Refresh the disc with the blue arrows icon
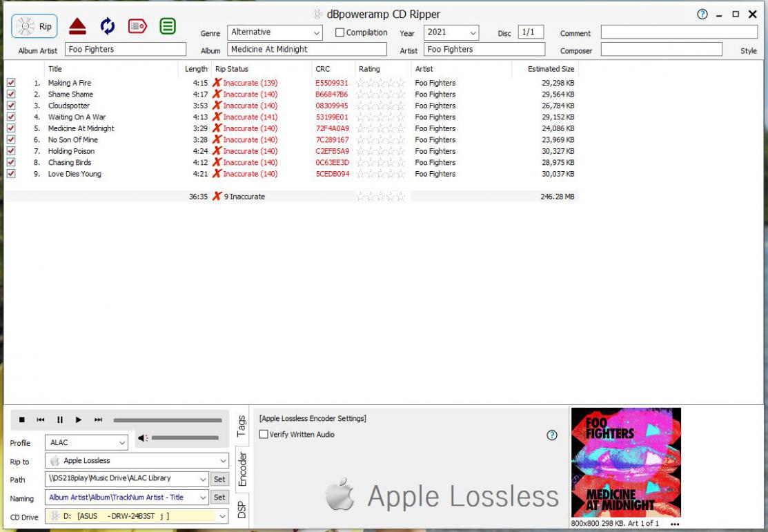This screenshot has width=768, height=532. click(108, 26)
